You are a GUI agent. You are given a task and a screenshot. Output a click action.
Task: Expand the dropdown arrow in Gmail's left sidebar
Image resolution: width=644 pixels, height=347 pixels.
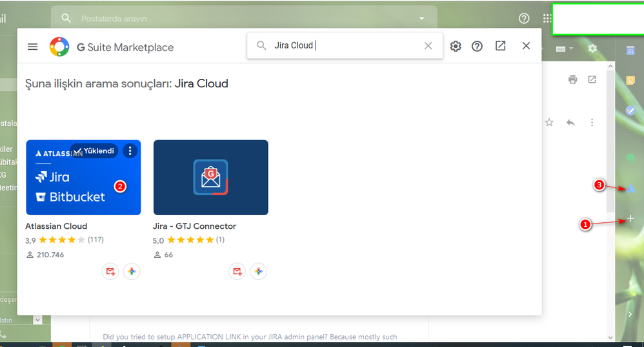click(x=37, y=319)
